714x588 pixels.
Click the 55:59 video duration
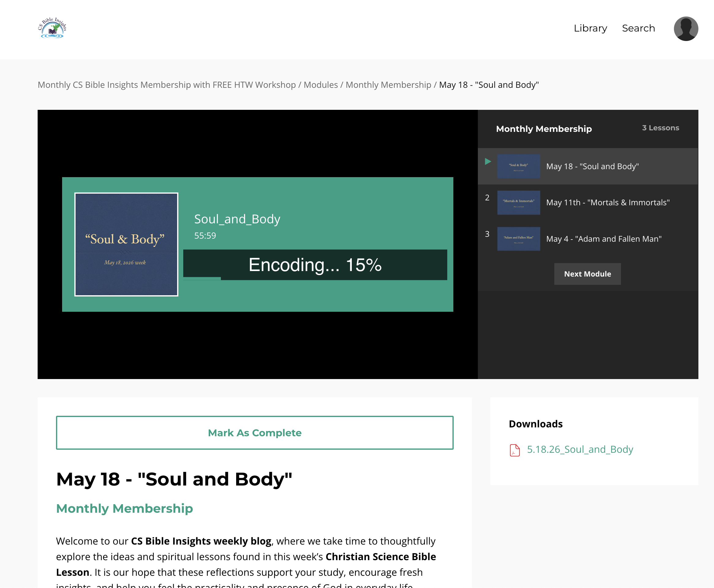click(205, 235)
